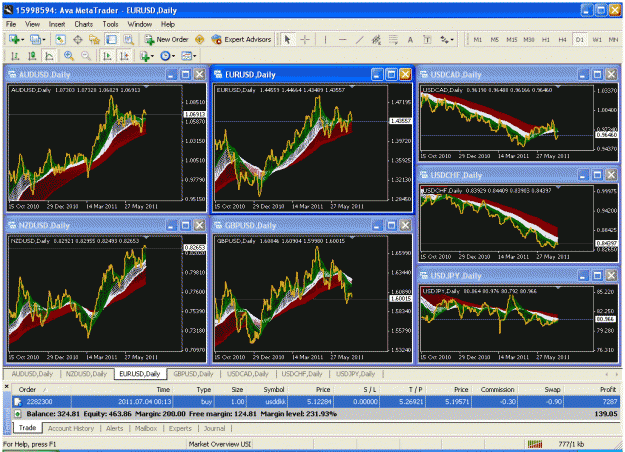Viewport: 625px width, 452px height.
Task: Draw a vertical line on the chart
Action: pos(326,39)
